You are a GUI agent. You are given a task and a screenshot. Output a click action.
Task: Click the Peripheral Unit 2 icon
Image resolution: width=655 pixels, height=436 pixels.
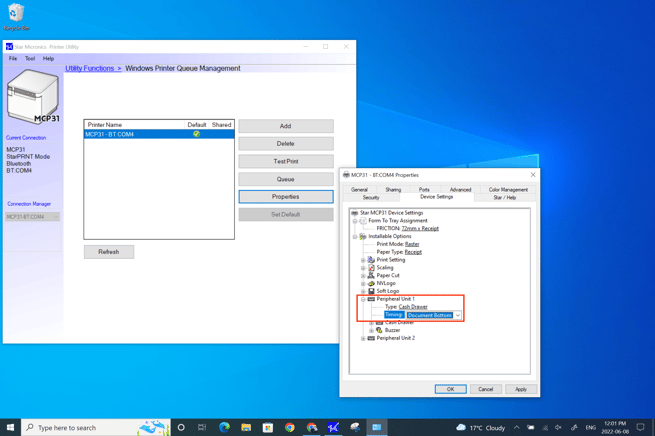tap(371, 338)
